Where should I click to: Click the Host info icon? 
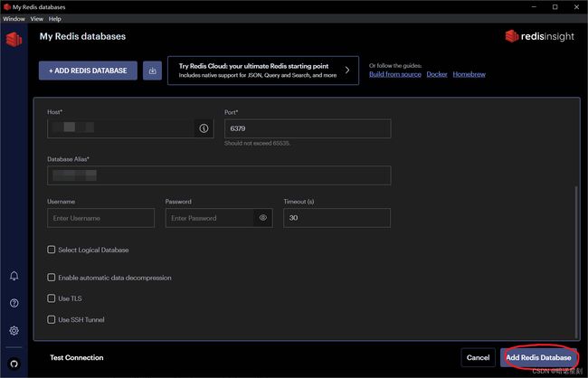click(x=204, y=128)
